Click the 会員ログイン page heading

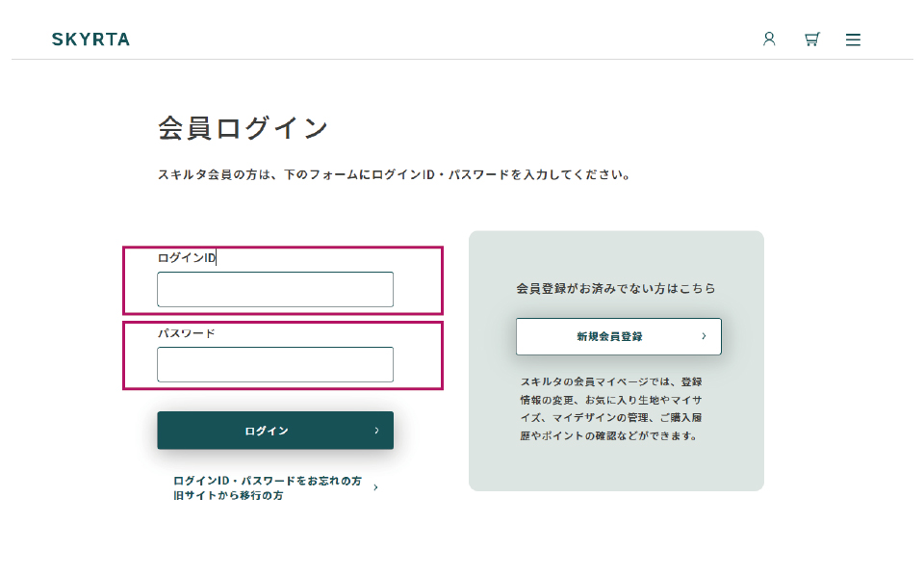coord(243,128)
